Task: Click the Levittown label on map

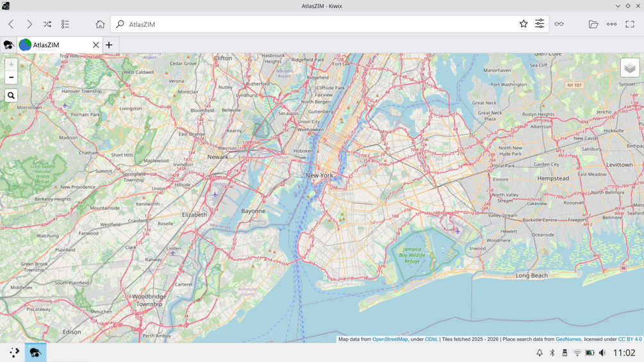Action: click(620, 165)
